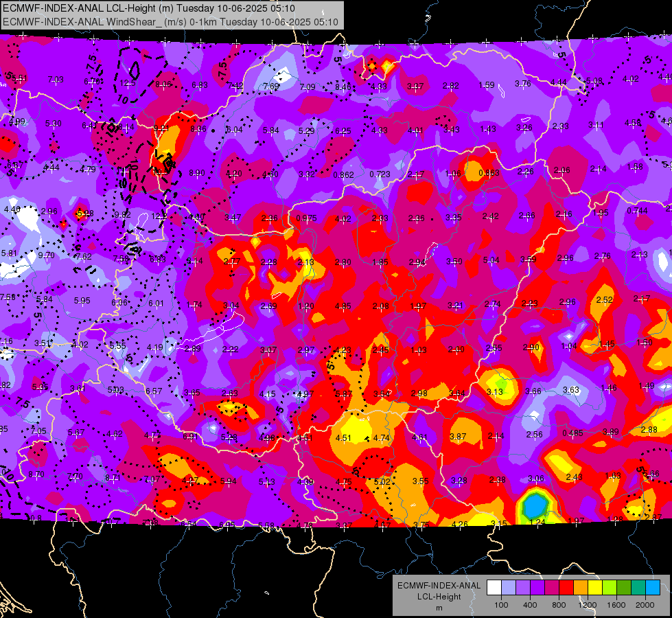Click the wind shear value 3.13
The height and width of the screenshot is (618, 672).
(x=495, y=392)
